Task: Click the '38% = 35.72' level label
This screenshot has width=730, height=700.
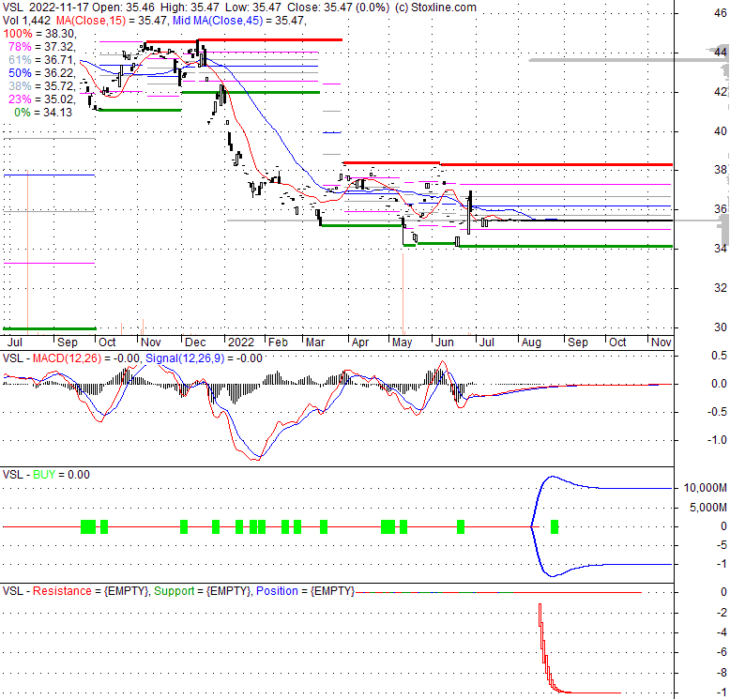Action: point(41,86)
